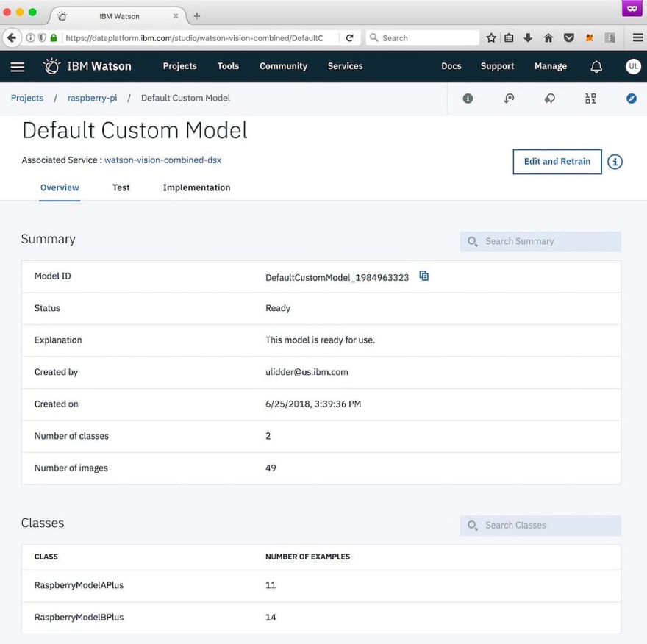Open the Docs link in the navbar
The height and width of the screenshot is (644, 647).
tap(451, 66)
